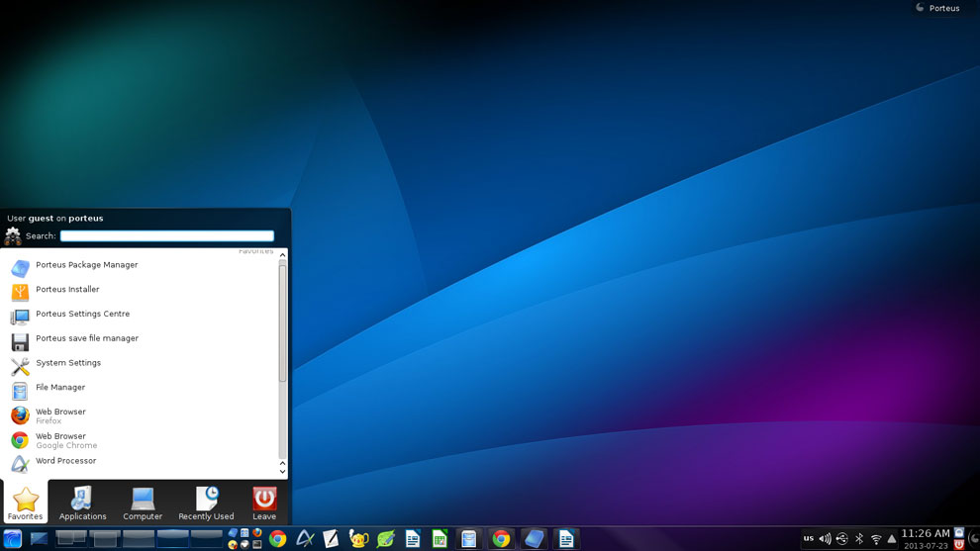Open the volume control in the system tray
Screen dimensions: 980x551
825,538
